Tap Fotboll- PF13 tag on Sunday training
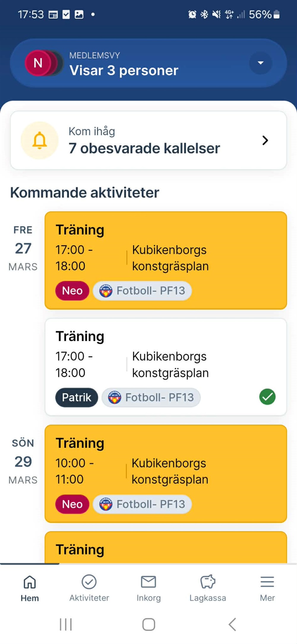This screenshot has height=644, width=297. pos(143,504)
